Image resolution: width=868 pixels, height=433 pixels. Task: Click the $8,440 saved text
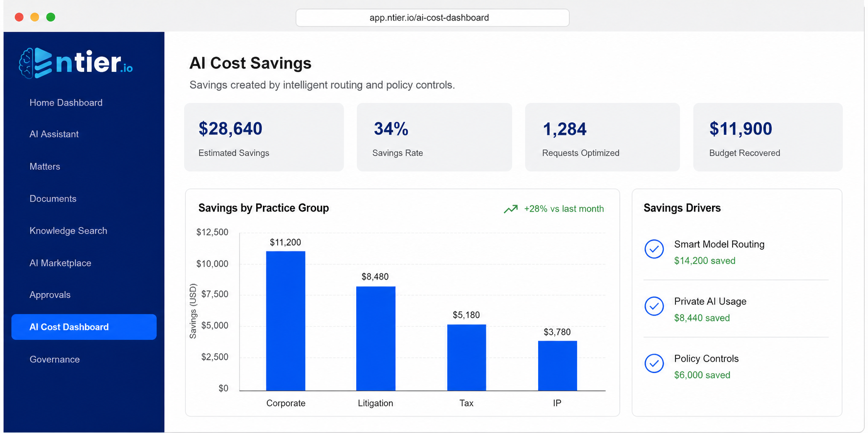(x=702, y=318)
